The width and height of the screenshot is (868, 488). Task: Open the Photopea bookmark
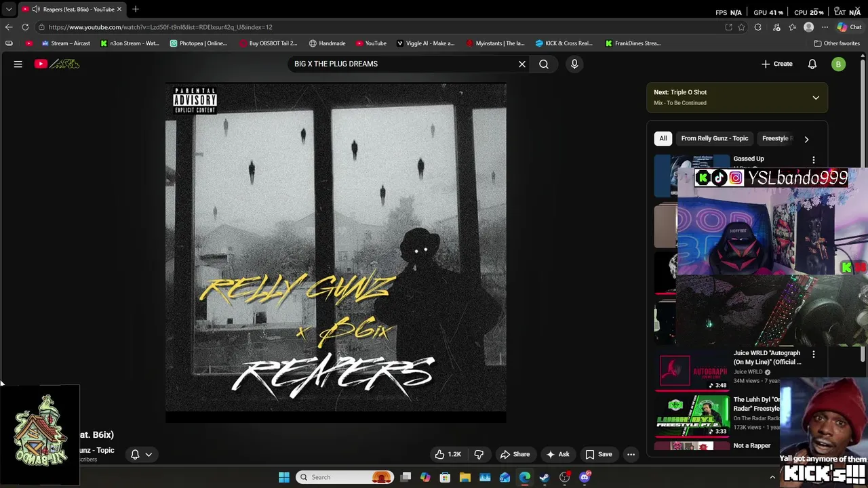tap(199, 43)
